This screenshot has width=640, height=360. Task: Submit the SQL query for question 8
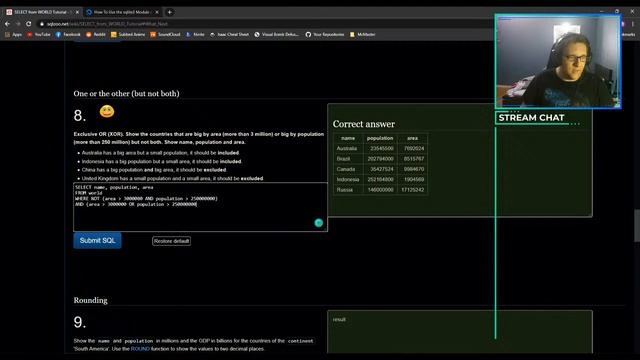coord(98,240)
